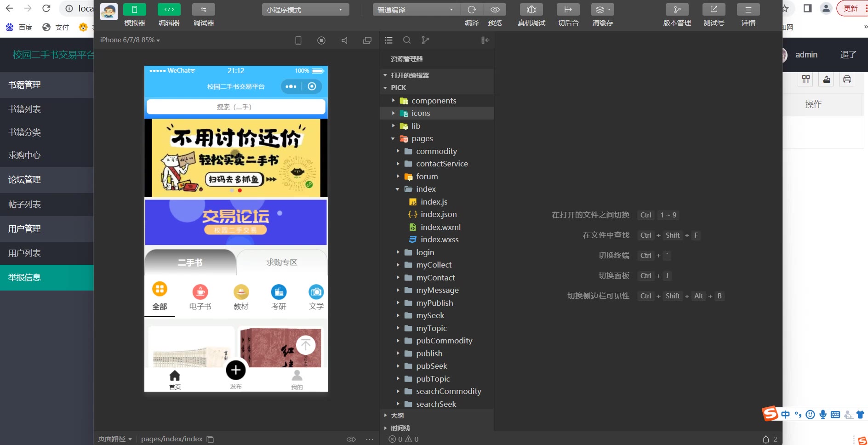Click the 测试号 test account icon
868x445 pixels.
click(714, 10)
